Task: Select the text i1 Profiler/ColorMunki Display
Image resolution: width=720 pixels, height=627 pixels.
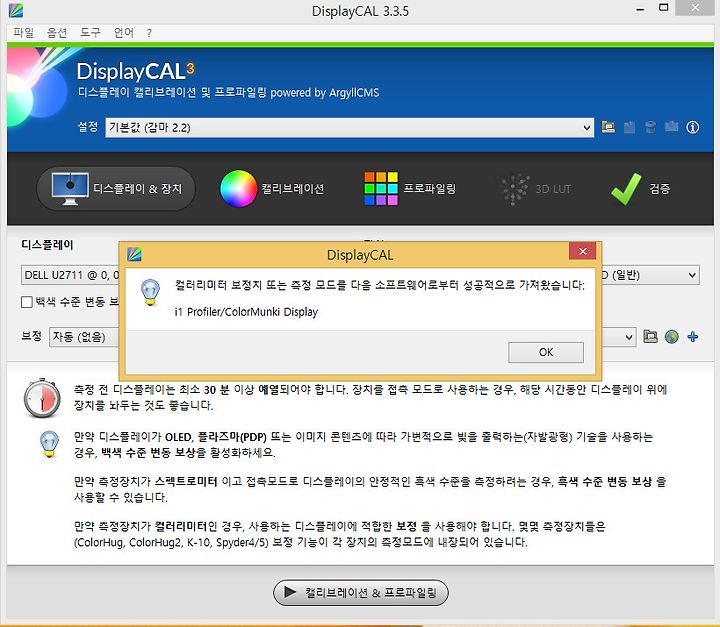Action: point(246,312)
